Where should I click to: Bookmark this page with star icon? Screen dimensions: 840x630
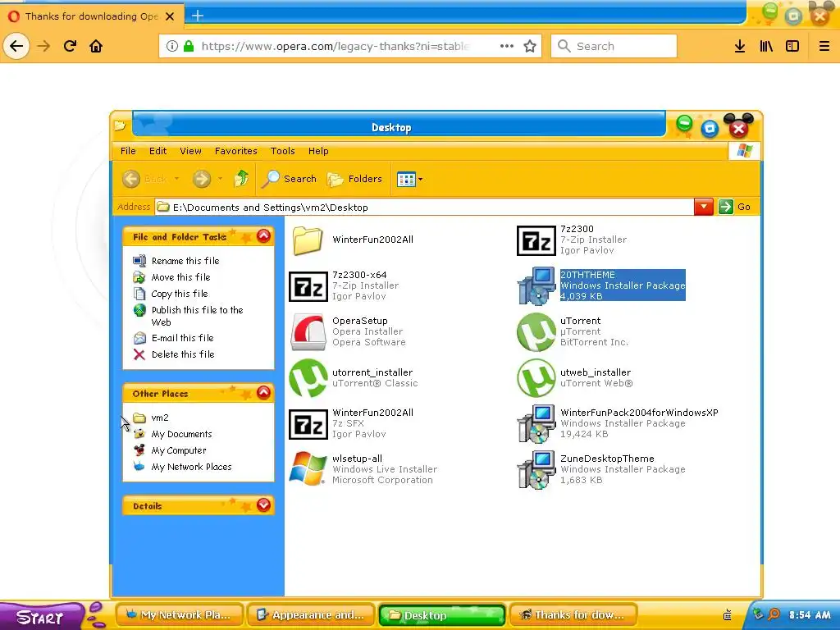[530, 46]
